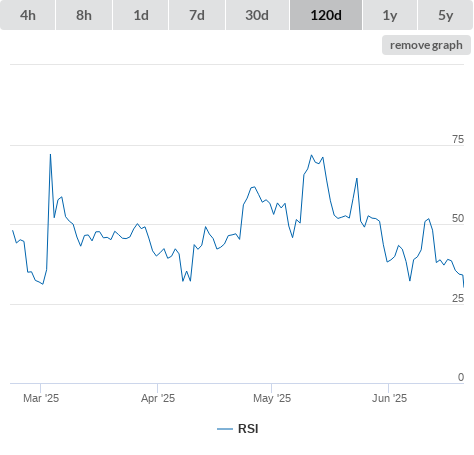Click the RSI spike peak in early March
Viewport: 474px width, 455px height.
click(x=50, y=154)
